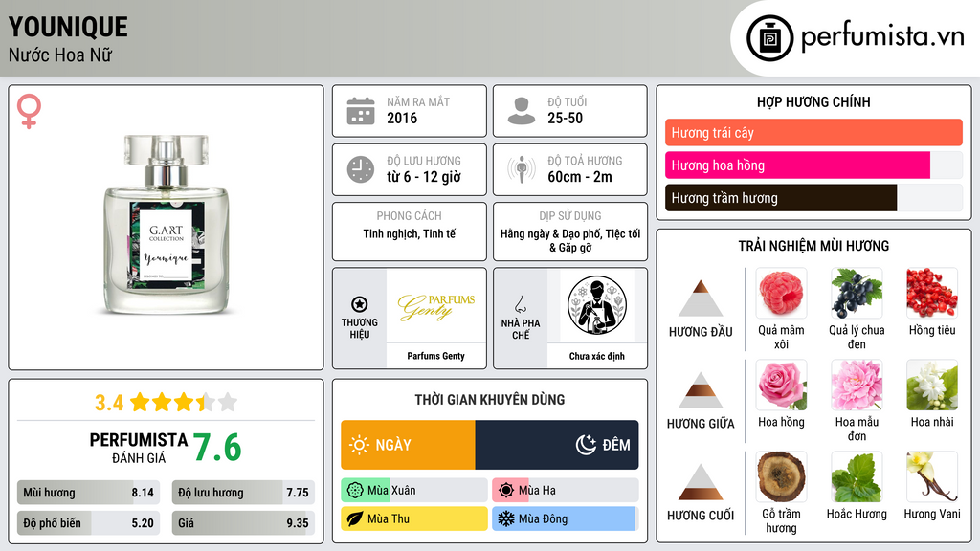The height and width of the screenshot is (551, 980).
Task: Click the person icon beside Độ tuổi
Action: click(522, 111)
